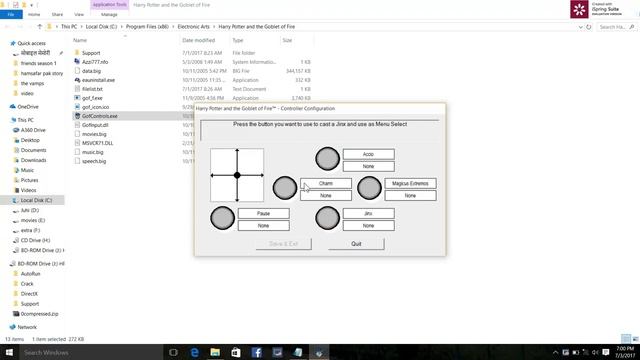640x360 pixels.
Task: Sort files by the Type column header
Action: (x=238, y=40)
